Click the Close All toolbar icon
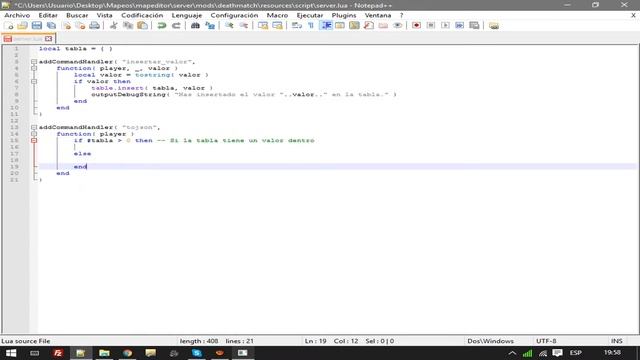The height and width of the screenshot is (360, 640). coord(80,26)
